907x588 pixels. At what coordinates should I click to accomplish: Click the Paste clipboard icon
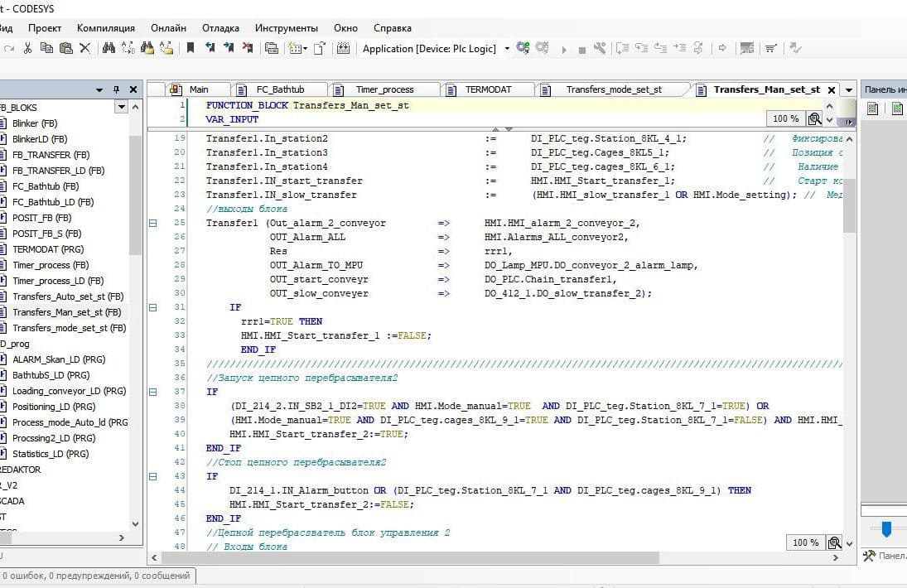tap(66, 49)
